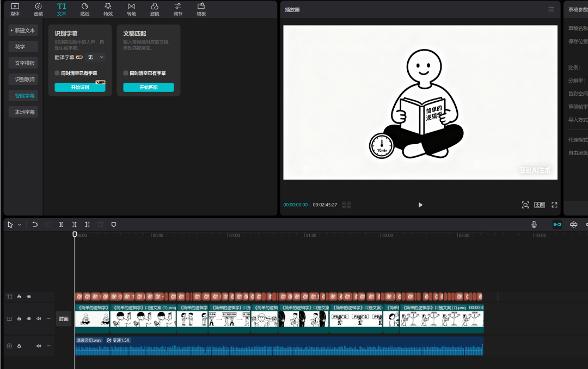588x369 pixels.
Task: Check 同时清空已有字幕 under 识别字幕
Action: click(x=57, y=73)
